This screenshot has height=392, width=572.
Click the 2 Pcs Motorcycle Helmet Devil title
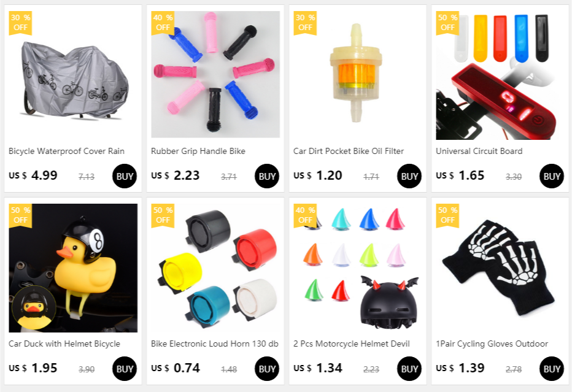(351, 344)
